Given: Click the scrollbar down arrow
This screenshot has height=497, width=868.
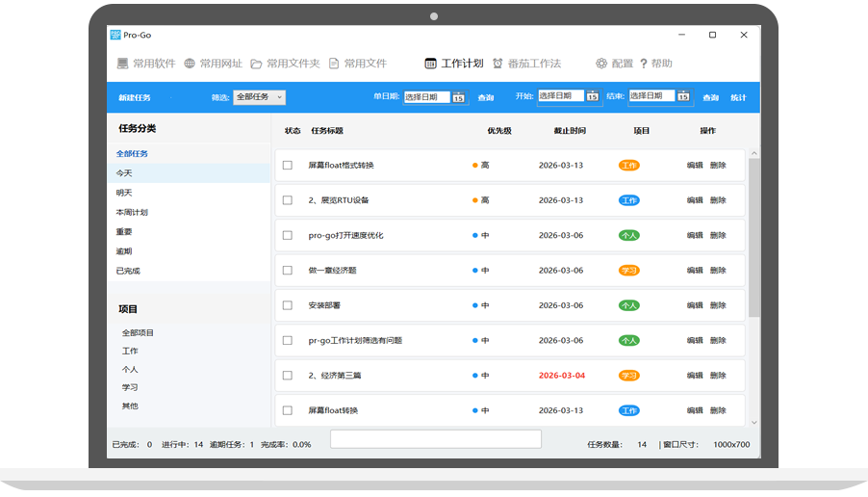Looking at the screenshot, I should click(753, 422).
